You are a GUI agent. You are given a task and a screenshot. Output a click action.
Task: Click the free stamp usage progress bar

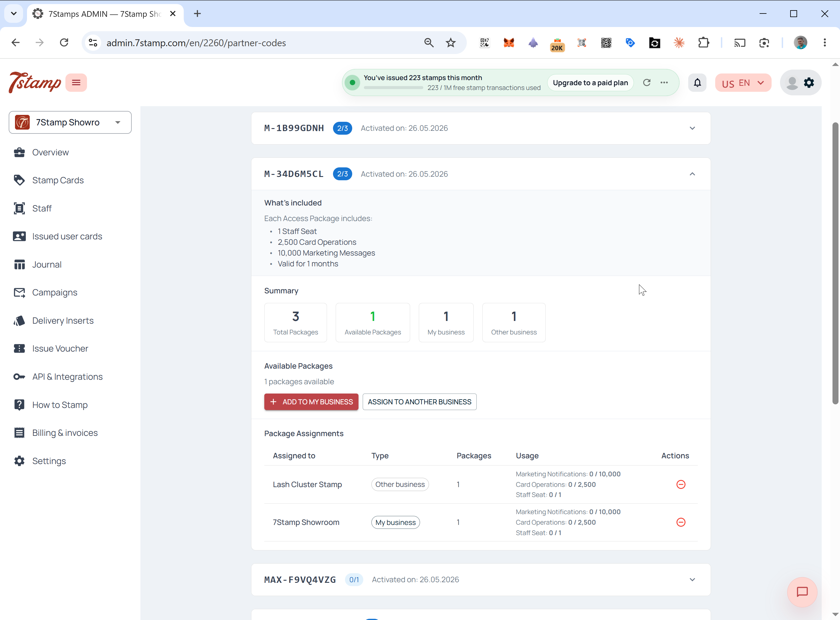click(x=393, y=88)
